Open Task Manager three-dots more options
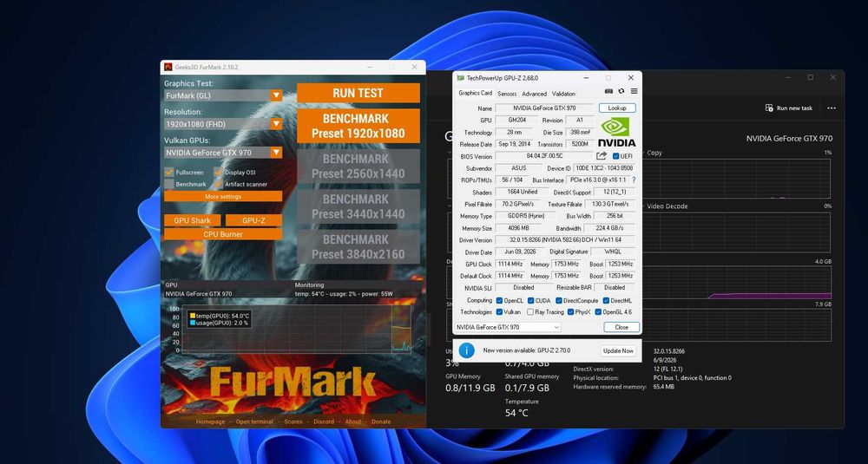 [832, 108]
